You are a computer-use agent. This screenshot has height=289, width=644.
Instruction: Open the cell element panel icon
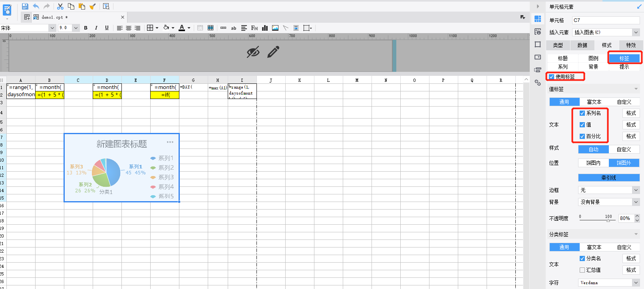538,19
